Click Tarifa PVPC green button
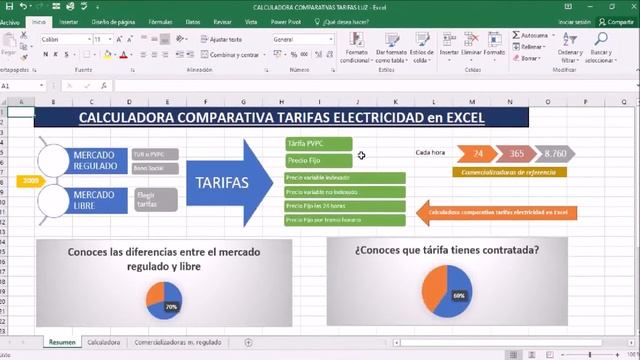 319,144
